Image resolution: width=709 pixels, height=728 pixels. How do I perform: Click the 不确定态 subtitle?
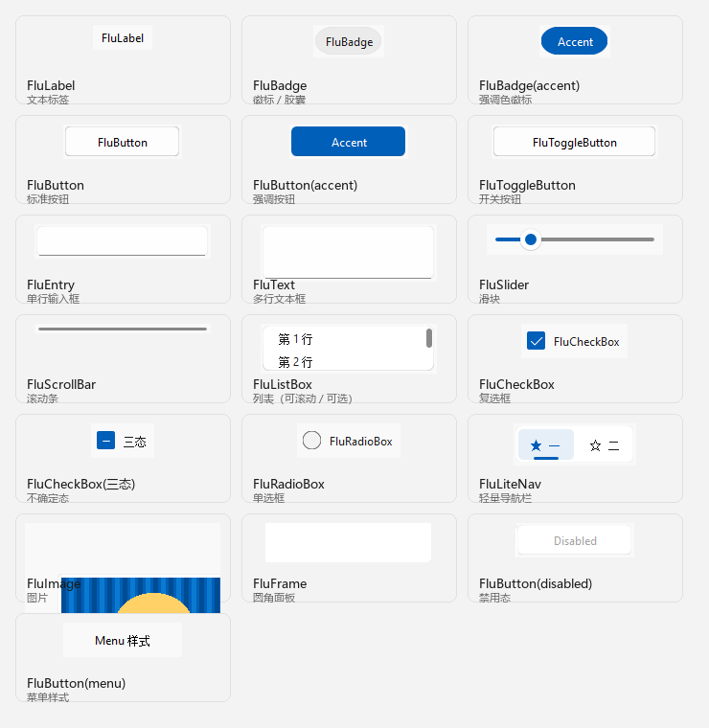click(48, 498)
